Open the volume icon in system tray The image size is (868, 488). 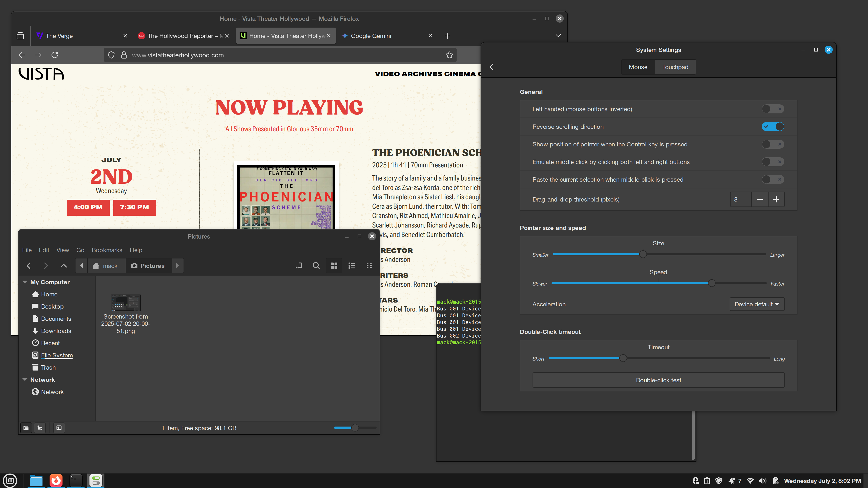pyautogui.click(x=762, y=481)
